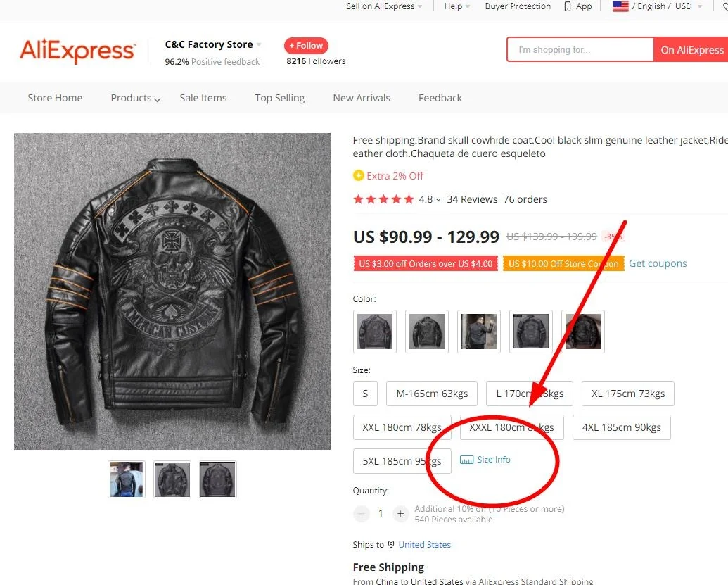Viewport: 728px width, 585px height.
Task: Click the Get coupons link
Action: (658, 263)
